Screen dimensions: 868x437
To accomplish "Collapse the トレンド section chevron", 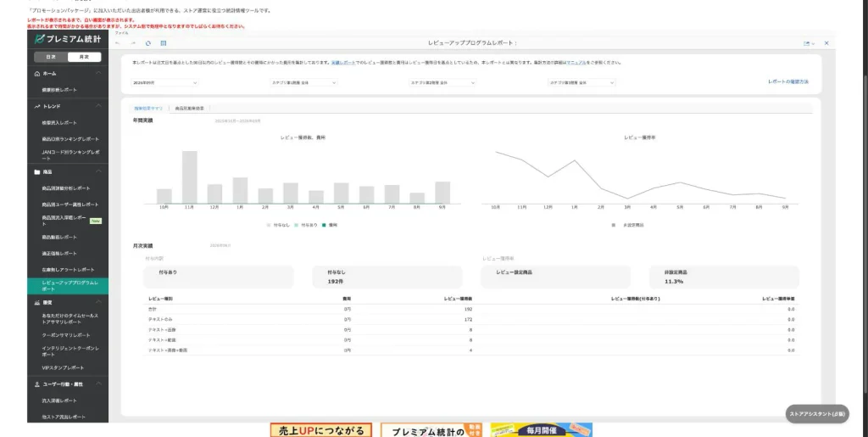I will click(x=98, y=106).
